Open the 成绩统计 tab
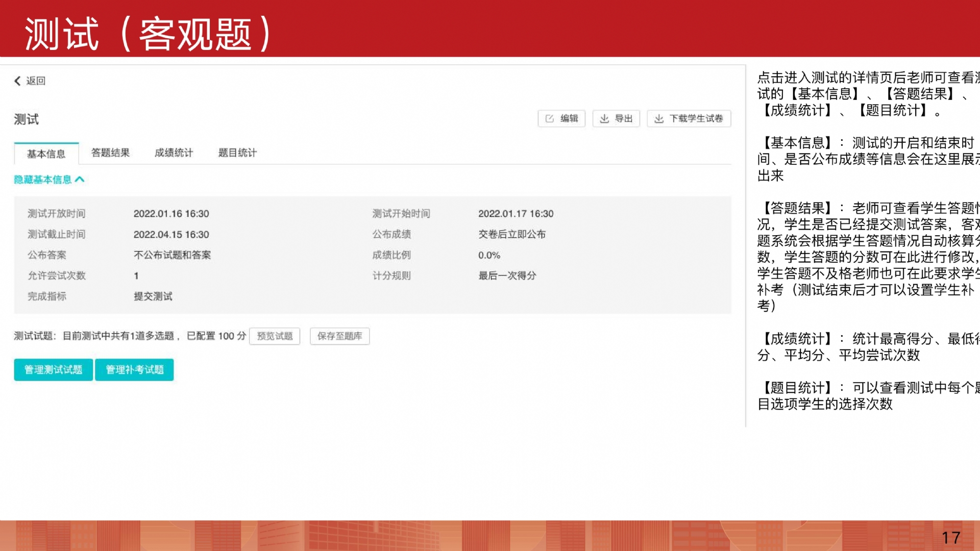The image size is (980, 551). click(x=174, y=153)
